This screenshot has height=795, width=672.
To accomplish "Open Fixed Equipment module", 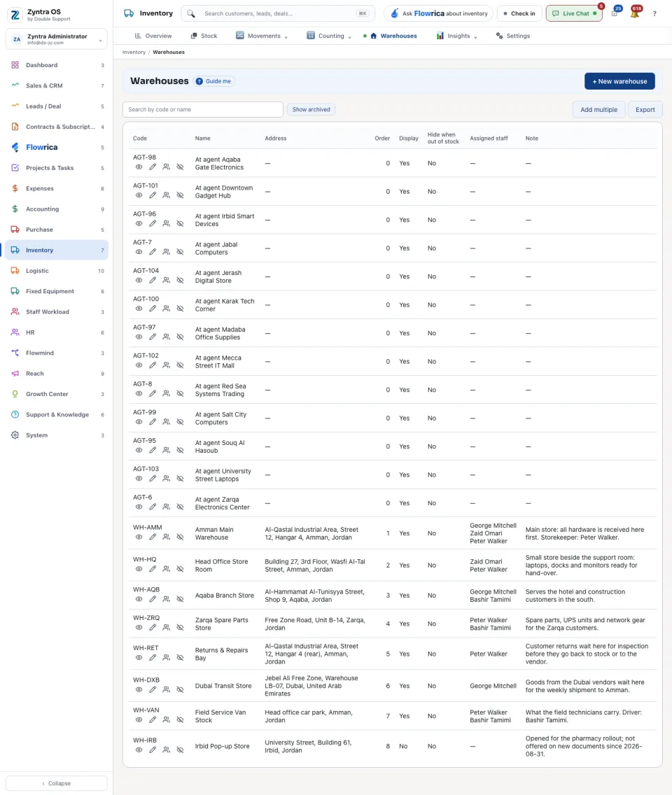I will pos(57,291).
